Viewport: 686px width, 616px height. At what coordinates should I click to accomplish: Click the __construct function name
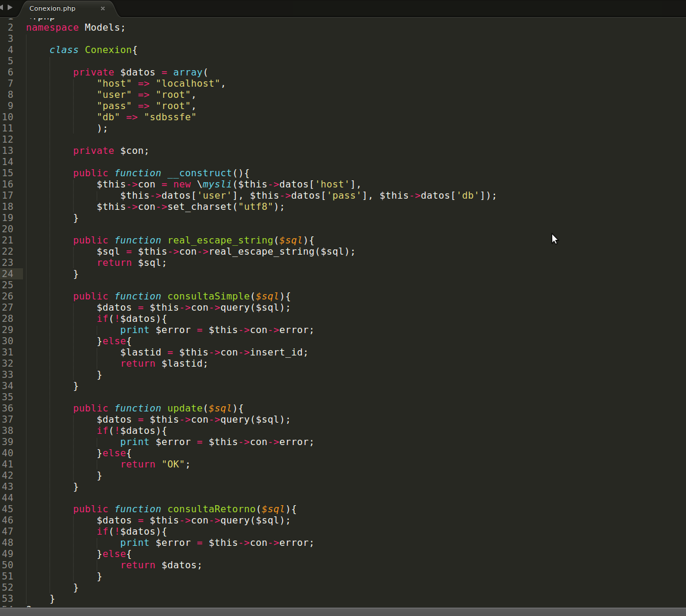pyautogui.click(x=204, y=173)
